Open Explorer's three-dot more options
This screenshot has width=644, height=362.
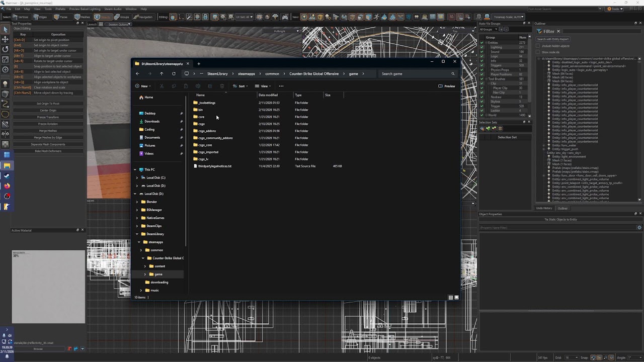(x=281, y=86)
